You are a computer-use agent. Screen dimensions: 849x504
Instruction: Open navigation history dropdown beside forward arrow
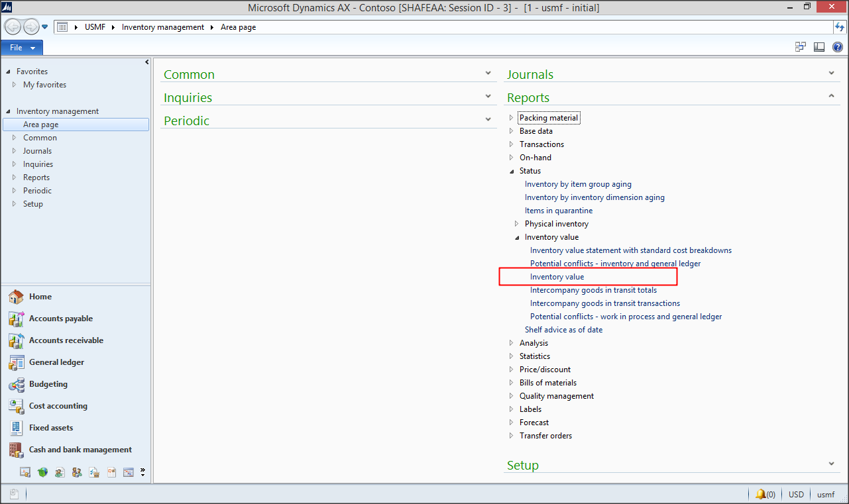coord(45,27)
